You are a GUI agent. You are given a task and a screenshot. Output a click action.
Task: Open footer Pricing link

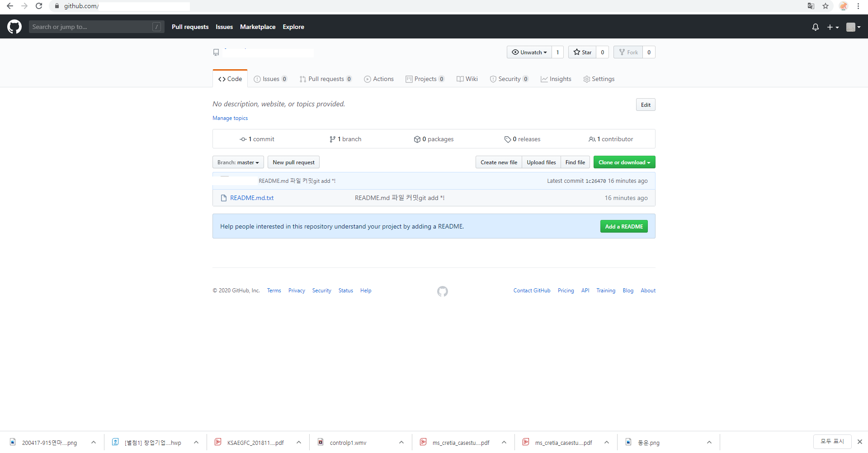tap(566, 291)
